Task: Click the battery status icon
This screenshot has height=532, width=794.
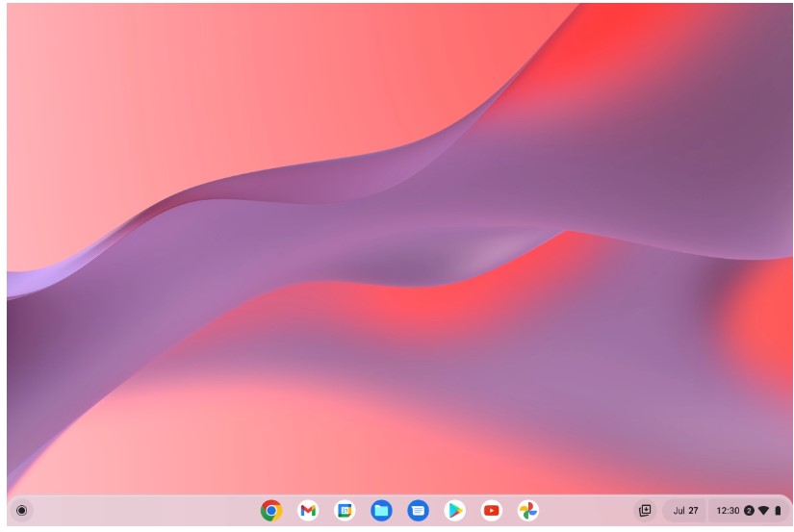Action: coord(778,510)
